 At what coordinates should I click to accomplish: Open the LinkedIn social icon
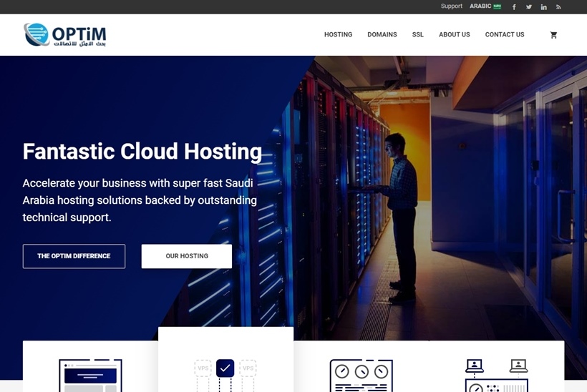(x=543, y=6)
